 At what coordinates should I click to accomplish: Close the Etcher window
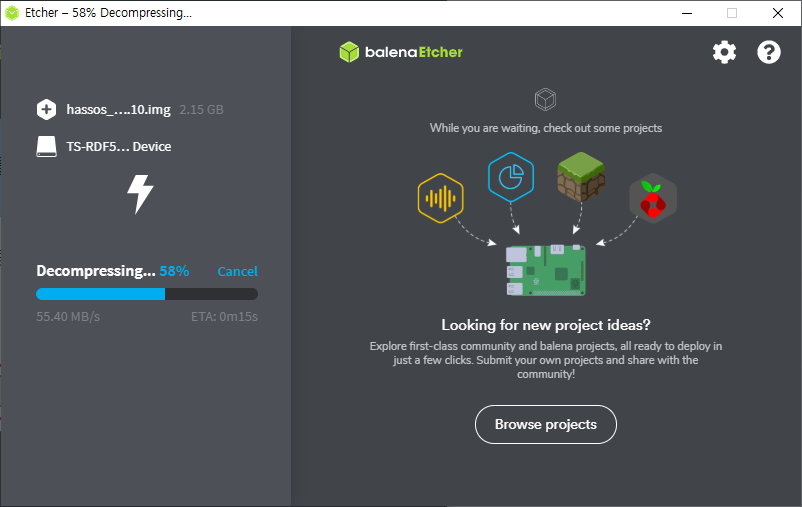click(778, 13)
